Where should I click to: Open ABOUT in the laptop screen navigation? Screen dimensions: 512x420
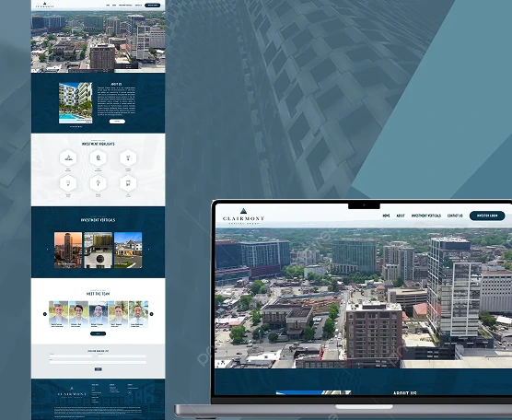[401, 216]
